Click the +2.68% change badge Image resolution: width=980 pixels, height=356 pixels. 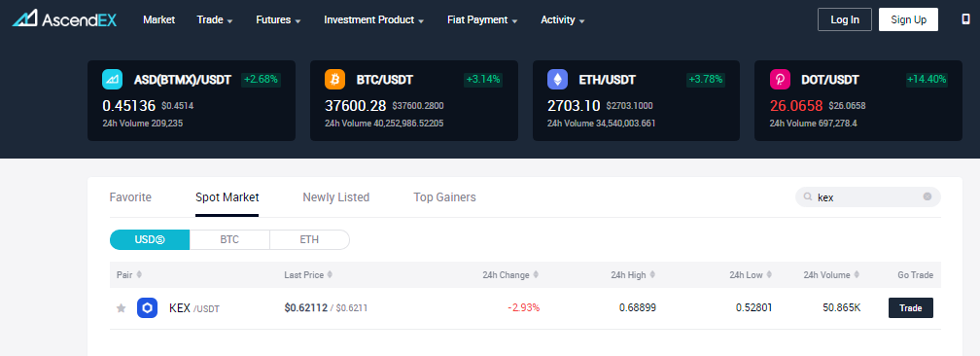(261, 80)
